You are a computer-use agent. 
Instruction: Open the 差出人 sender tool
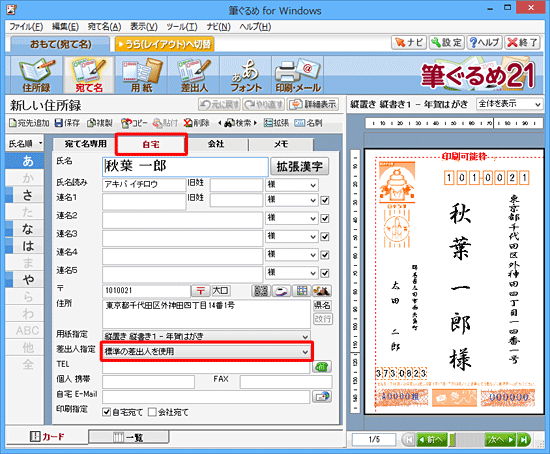[194, 75]
